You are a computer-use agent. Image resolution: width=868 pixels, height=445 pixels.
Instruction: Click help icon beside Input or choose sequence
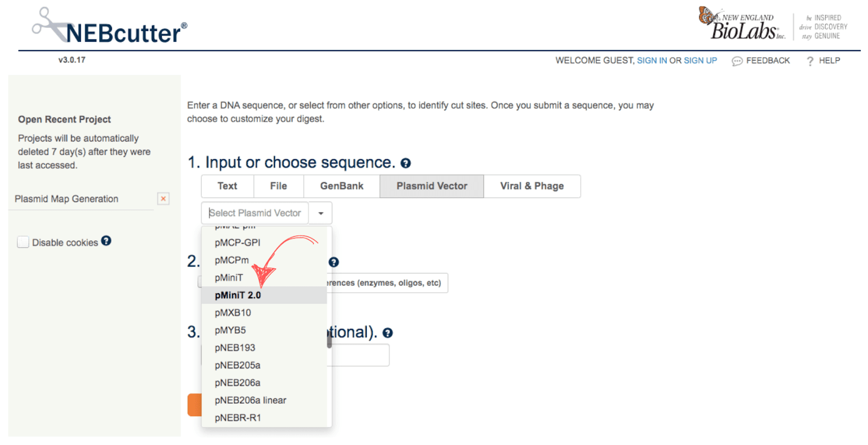[405, 163]
